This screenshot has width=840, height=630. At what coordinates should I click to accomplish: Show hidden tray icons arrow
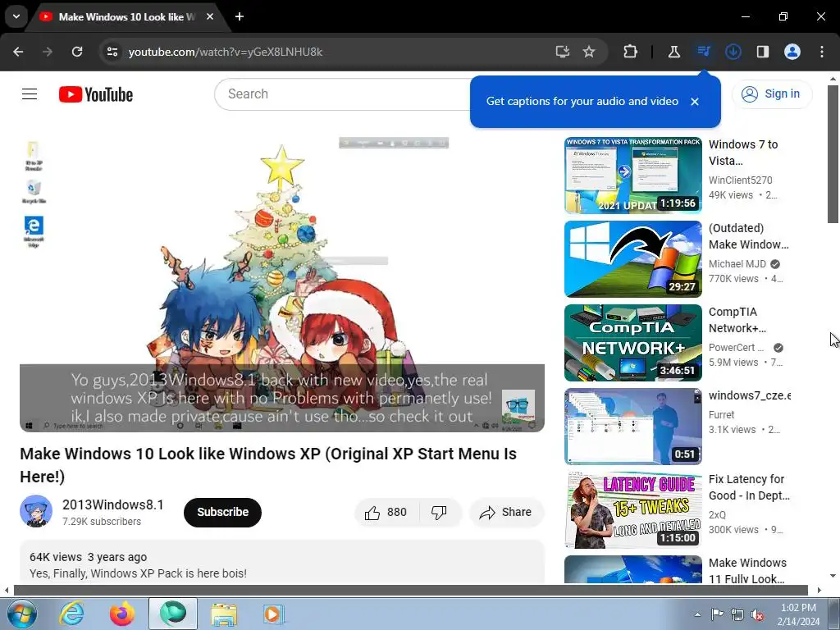point(697,614)
